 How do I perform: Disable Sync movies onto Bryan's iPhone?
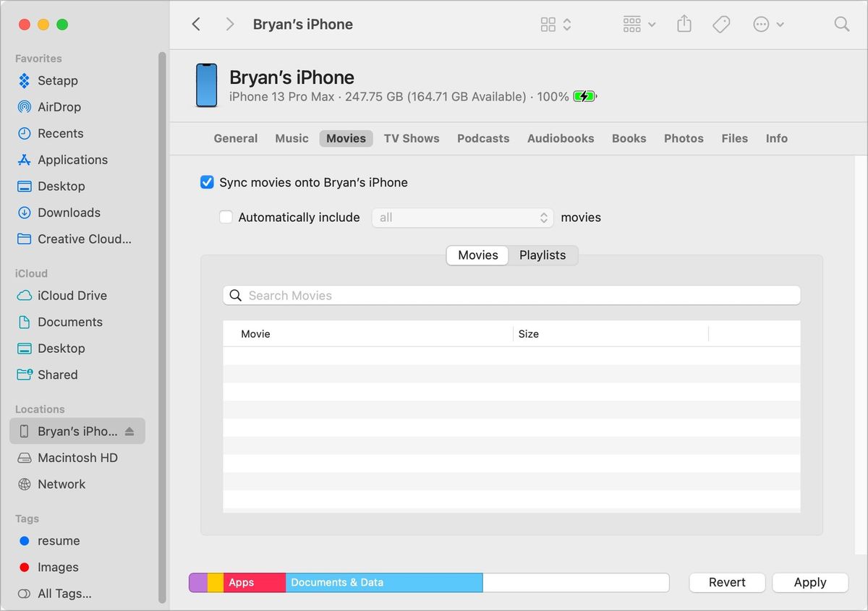(207, 182)
